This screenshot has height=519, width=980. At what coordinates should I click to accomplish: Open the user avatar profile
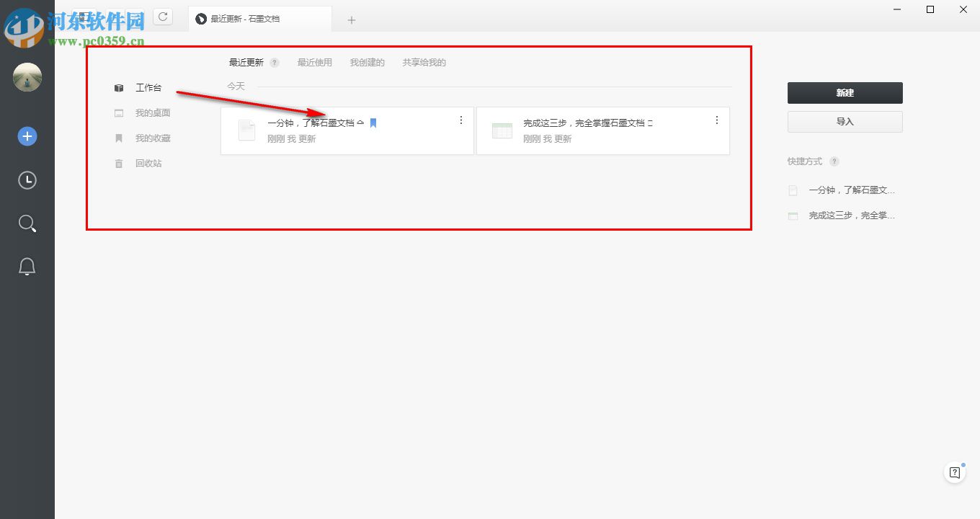pyautogui.click(x=27, y=77)
